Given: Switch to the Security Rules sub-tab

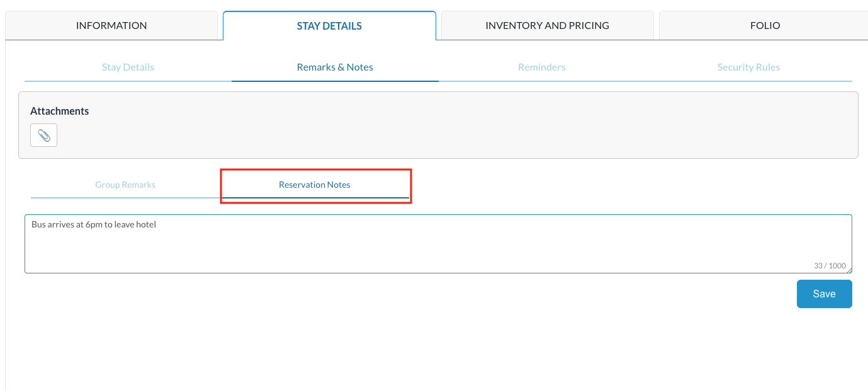Looking at the screenshot, I should click(748, 67).
